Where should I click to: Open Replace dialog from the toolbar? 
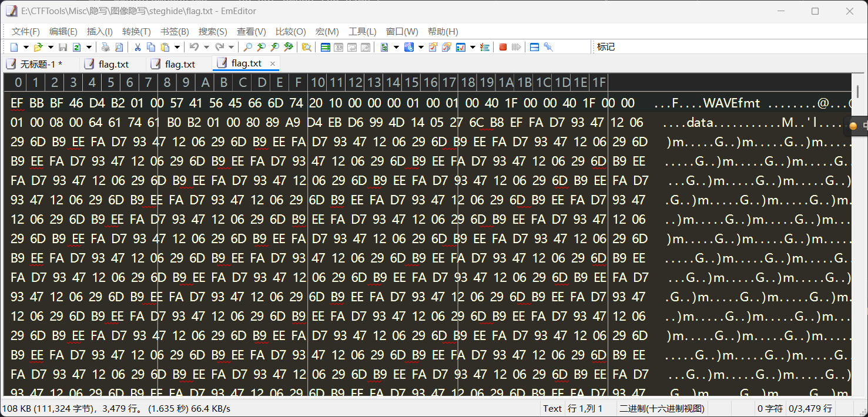pos(288,47)
